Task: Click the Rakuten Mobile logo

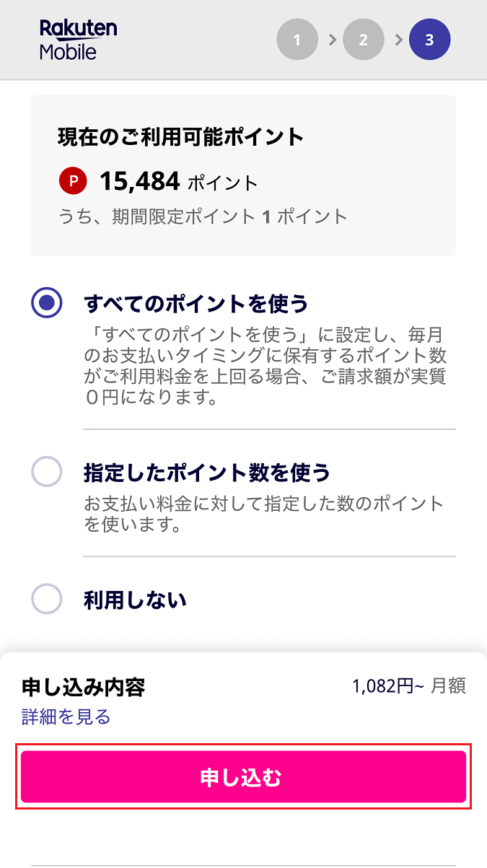Action: click(78, 40)
